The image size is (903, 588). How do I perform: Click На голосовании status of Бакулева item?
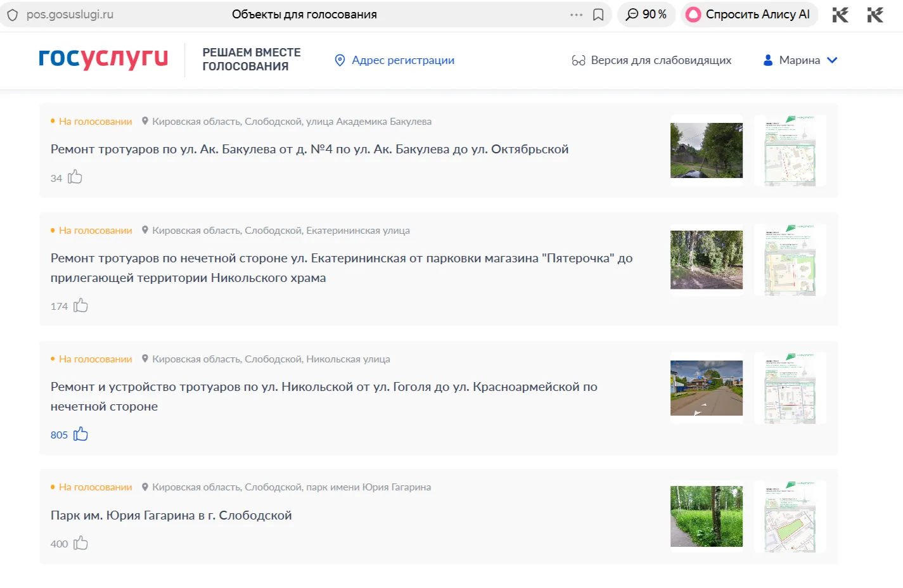pyautogui.click(x=95, y=121)
